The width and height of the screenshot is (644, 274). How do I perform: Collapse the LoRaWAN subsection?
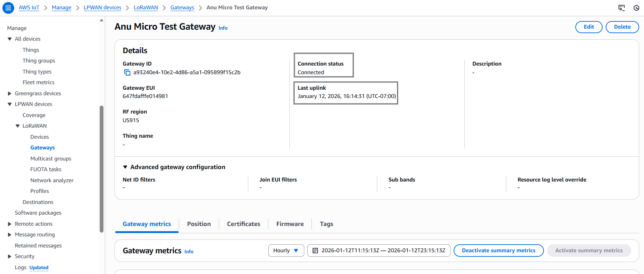(x=18, y=126)
